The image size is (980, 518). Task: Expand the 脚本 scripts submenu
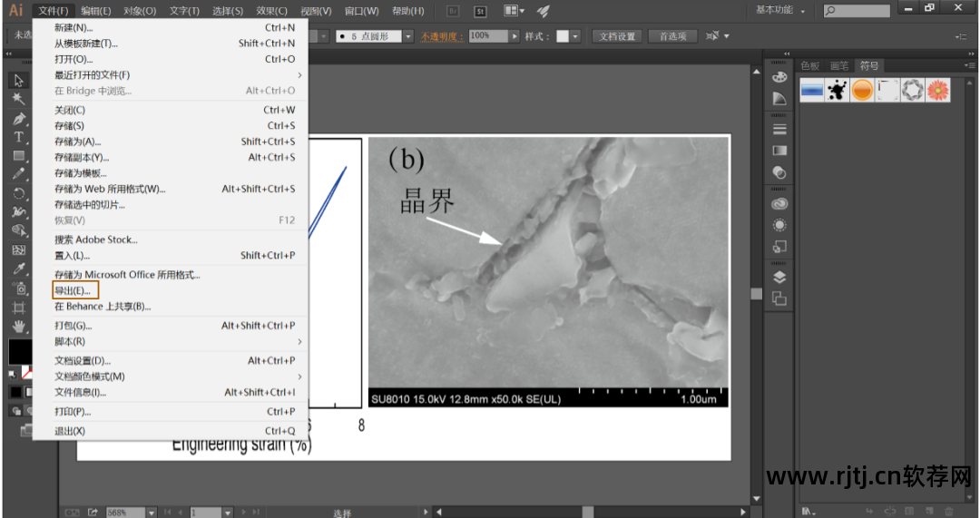tap(171, 342)
